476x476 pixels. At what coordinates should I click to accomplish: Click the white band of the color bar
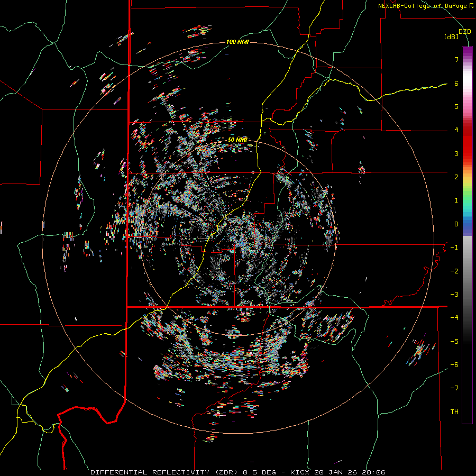pos(467,79)
